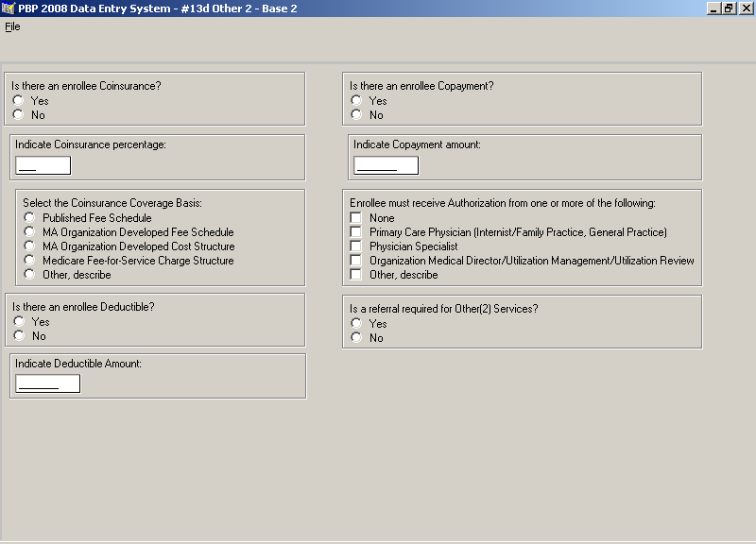The height and width of the screenshot is (544, 756).
Task: Restore down the PBP Data Entry window
Action: [x=729, y=8]
